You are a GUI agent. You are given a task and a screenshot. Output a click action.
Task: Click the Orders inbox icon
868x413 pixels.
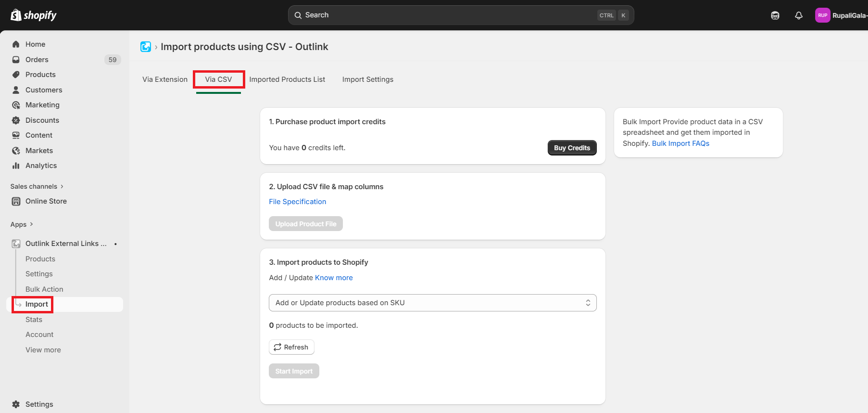pos(16,60)
